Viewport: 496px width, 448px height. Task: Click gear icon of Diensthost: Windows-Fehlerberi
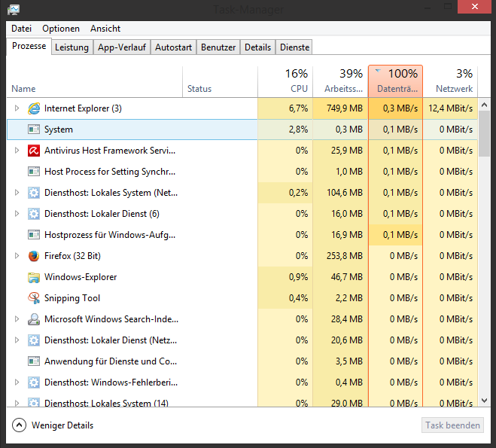point(34,382)
